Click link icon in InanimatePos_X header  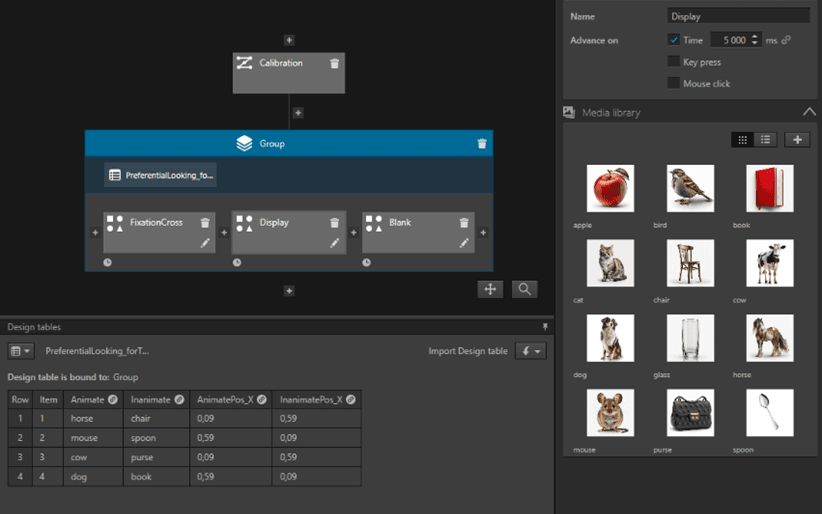tap(351, 400)
